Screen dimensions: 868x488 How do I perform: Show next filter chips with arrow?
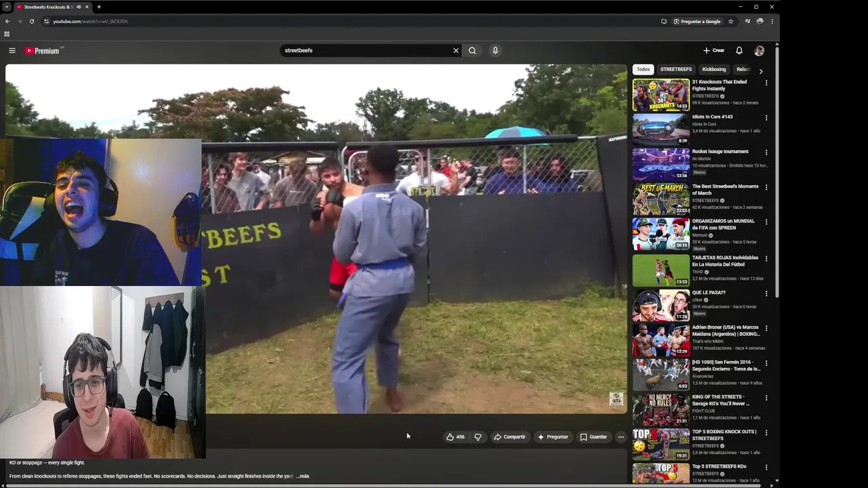pyautogui.click(x=760, y=70)
